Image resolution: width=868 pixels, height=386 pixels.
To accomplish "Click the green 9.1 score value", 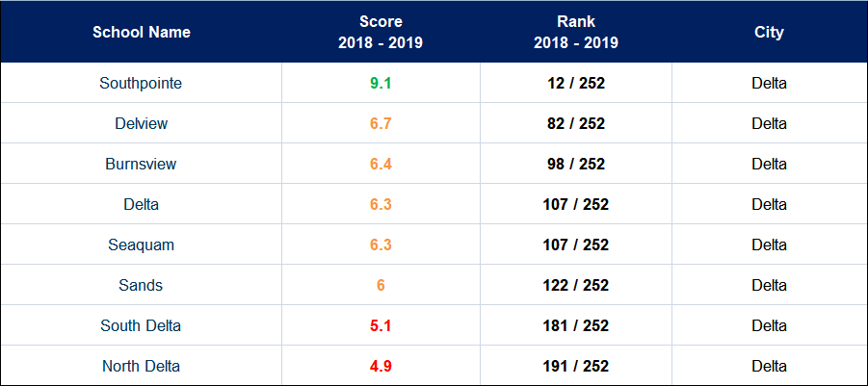I will click(381, 83).
